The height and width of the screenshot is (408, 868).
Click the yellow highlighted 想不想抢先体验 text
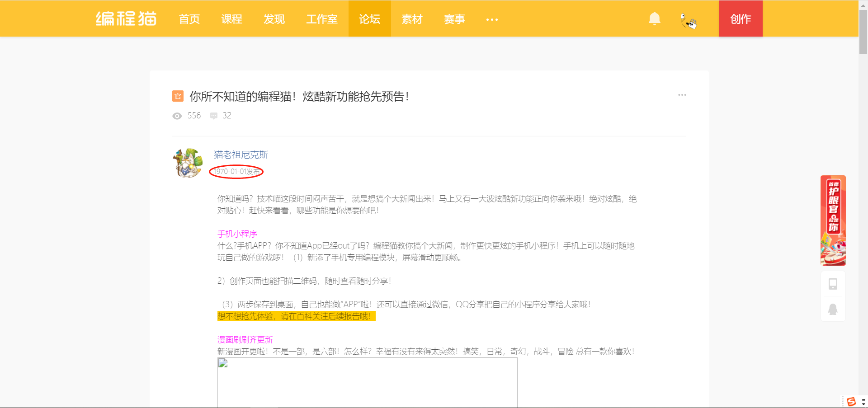click(x=297, y=316)
